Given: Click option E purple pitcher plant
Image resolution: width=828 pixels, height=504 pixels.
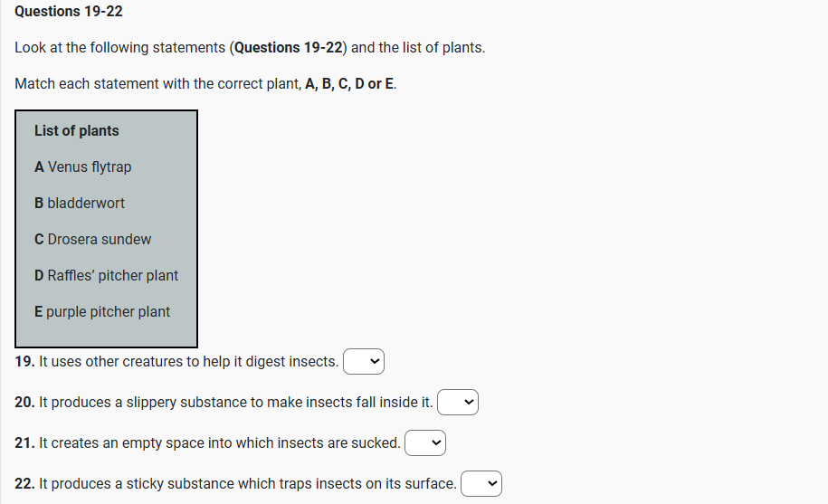Looking at the screenshot, I should point(102,311).
